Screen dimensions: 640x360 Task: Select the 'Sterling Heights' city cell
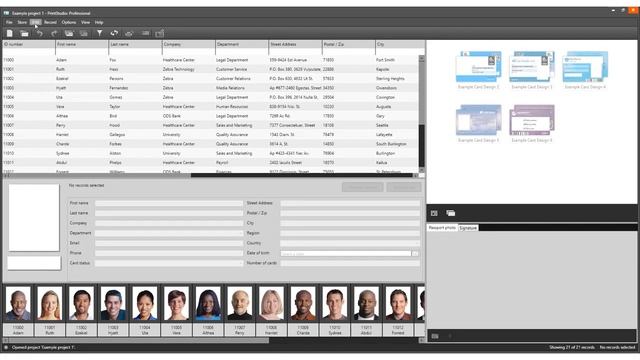coord(390,79)
